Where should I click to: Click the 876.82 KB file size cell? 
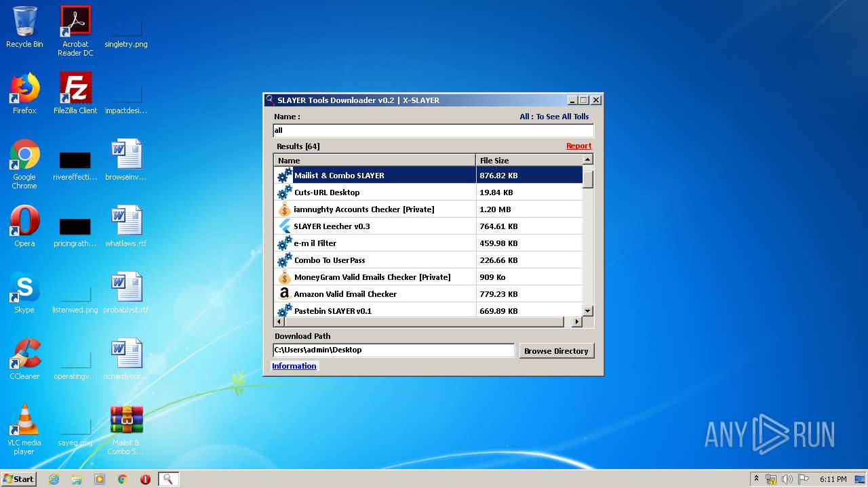click(529, 176)
